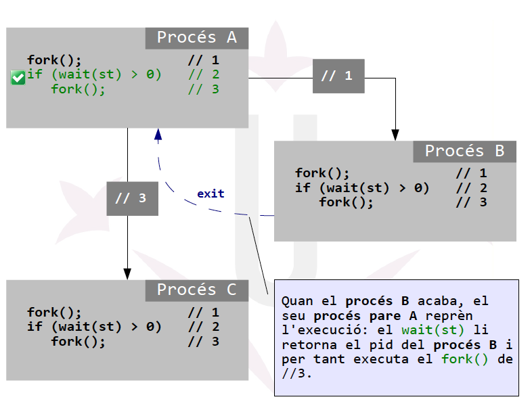This screenshot has width=532, height=412.
Task: Click the "Quan el procés B acaba" note box
Action: click(x=396, y=337)
